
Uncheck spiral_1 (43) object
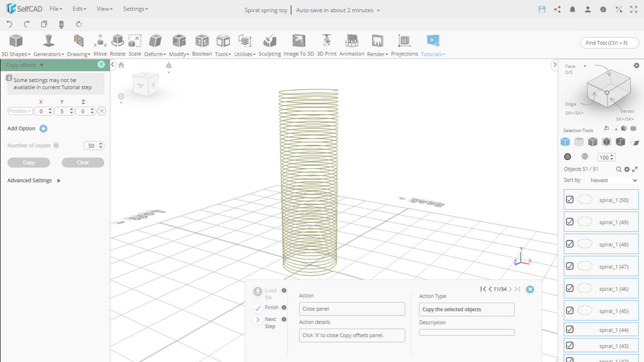[x=570, y=346]
